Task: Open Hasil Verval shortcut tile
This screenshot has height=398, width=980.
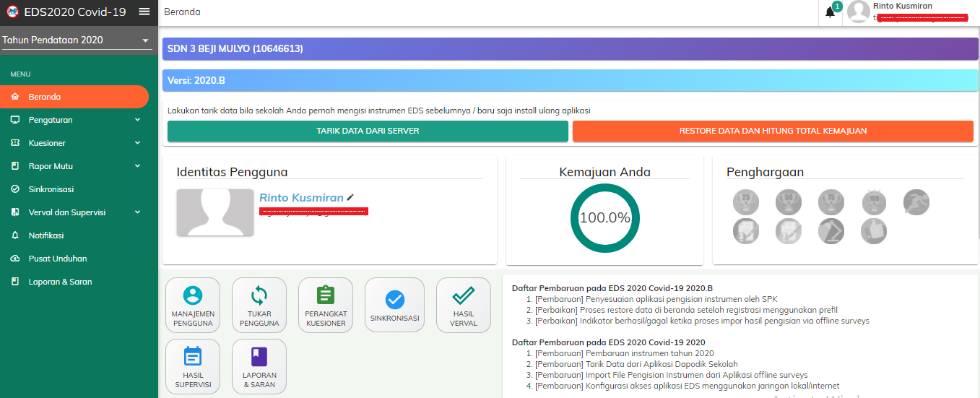Action: [464, 306]
